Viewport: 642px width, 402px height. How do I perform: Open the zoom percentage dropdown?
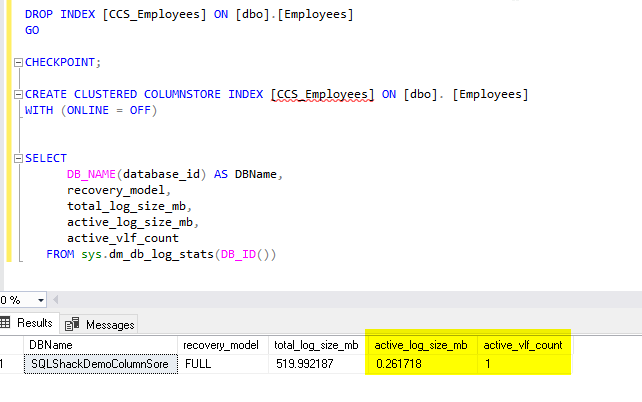[x=41, y=300]
